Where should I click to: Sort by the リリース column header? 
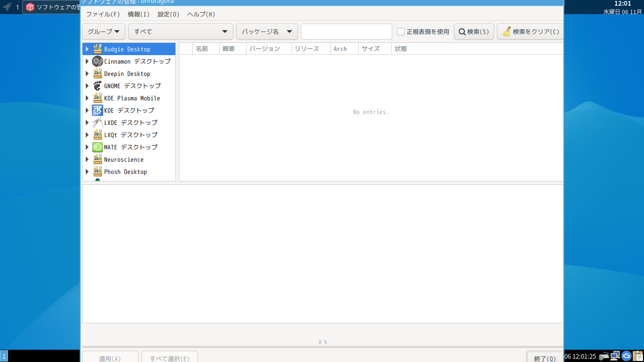[311, 49]
